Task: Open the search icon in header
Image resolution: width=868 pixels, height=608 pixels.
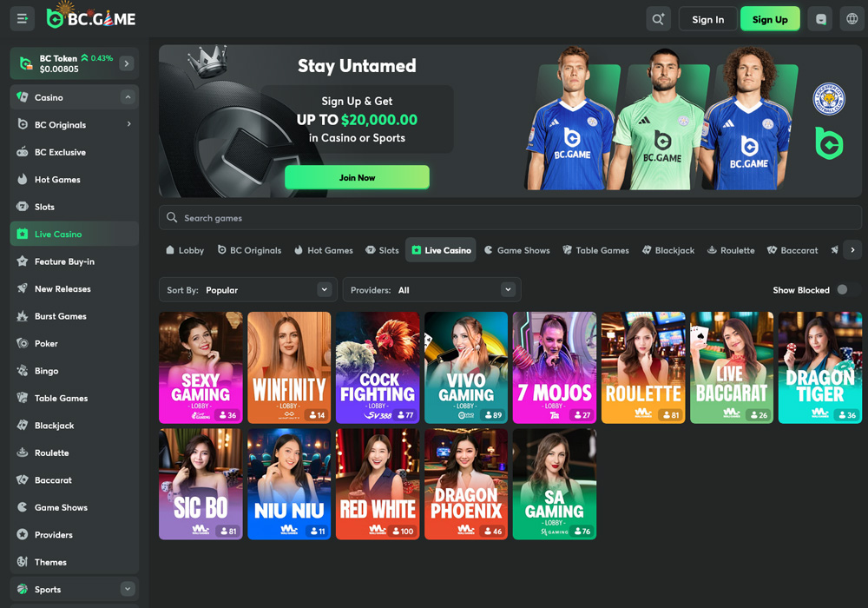Action: pyautogui.click(x=658, y=19)
